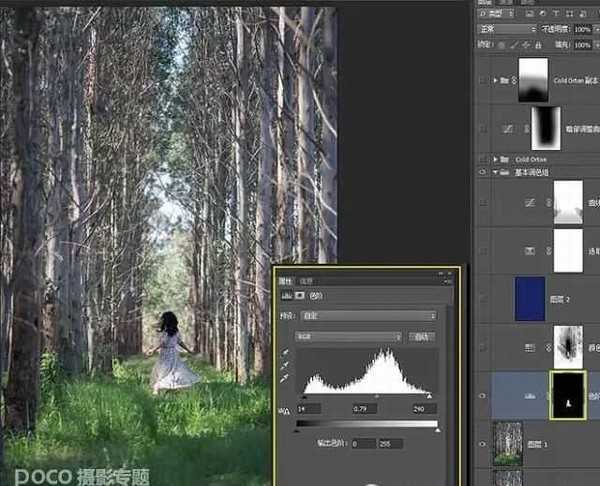Image resolution: width=600 pixels, height=486 pixels.
Task: Open the preset dropdown set to 自定
Action: click(x=367, y=315)
